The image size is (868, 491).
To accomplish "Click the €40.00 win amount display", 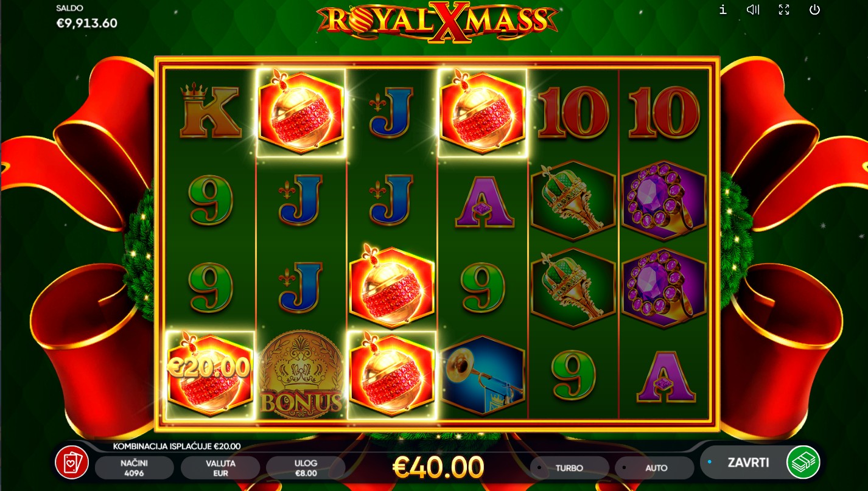I will click(x=438, y=467).
